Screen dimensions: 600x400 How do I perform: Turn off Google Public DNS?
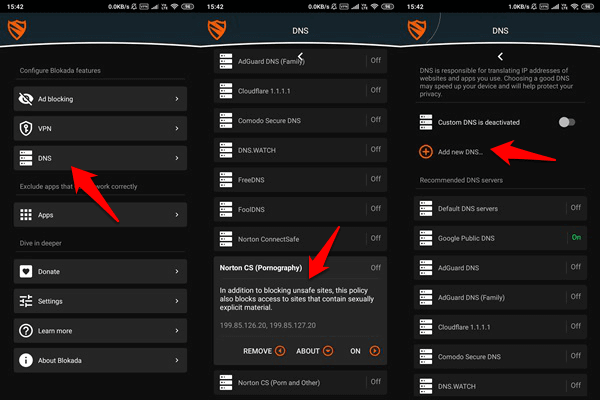click(x=575, y=238)
